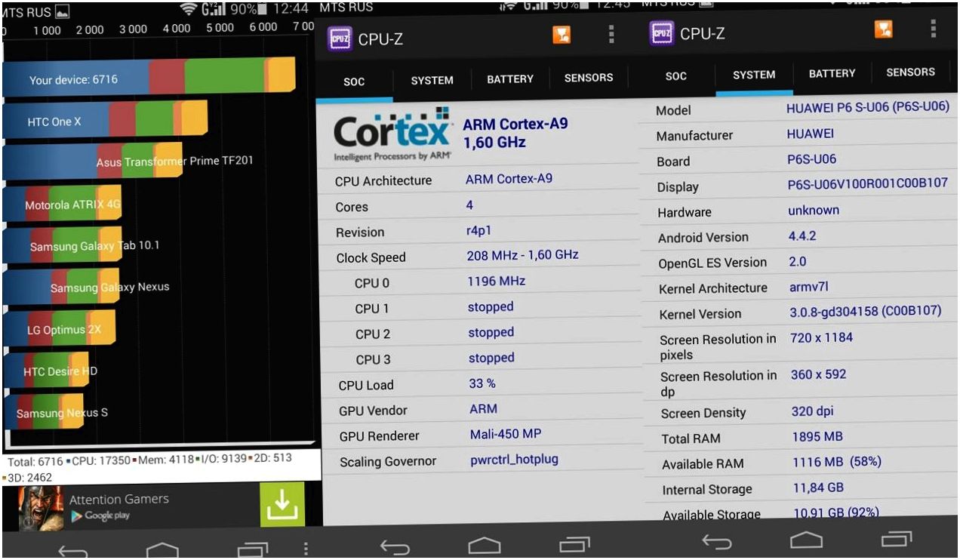Tap the Scaling Governor value 'pwrctrl_hotplug'
Viewport: 960px width, 560px height.
pos(514,459)
